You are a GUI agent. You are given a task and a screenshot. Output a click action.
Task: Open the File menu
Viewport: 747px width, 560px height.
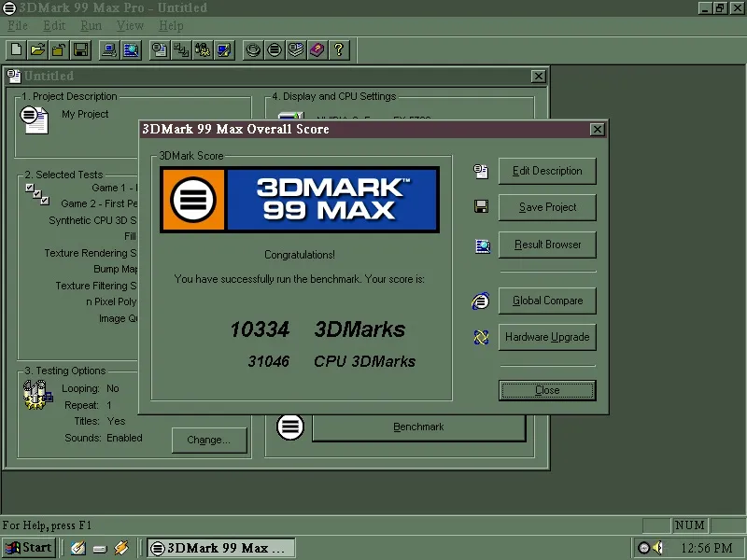pos(18,26)
